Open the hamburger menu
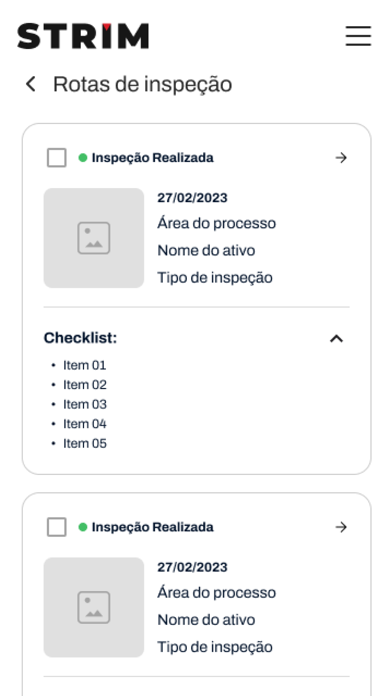 click(358, 36)
